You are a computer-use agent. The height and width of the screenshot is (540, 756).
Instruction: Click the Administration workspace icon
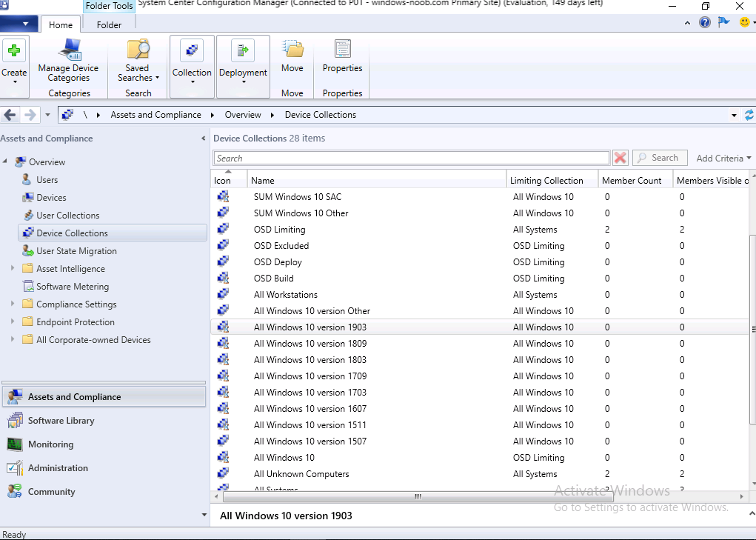(15, 467)
